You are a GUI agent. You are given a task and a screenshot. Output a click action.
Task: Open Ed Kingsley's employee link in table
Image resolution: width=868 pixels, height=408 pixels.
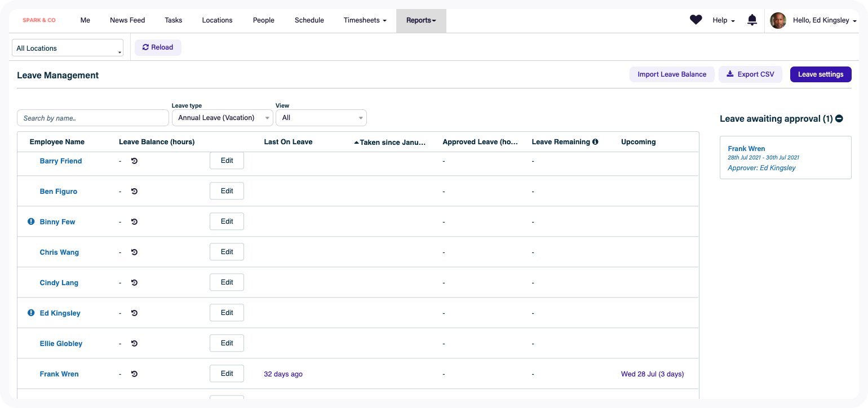pos(60,313)
